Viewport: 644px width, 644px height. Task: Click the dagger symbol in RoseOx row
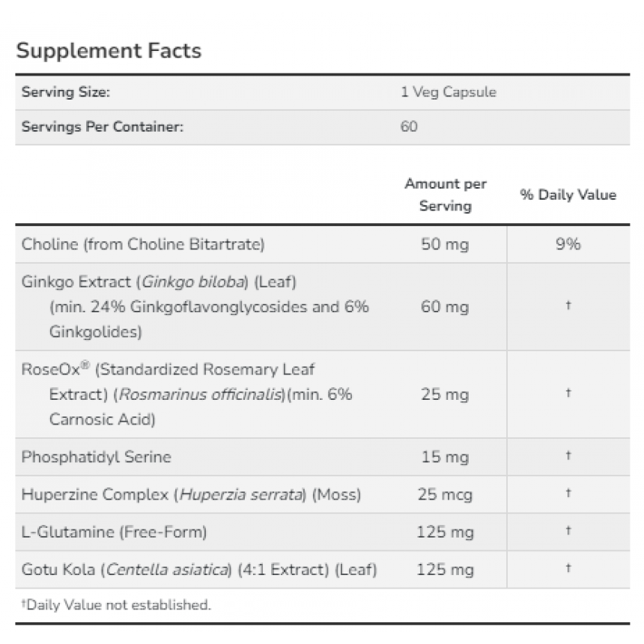568,393
